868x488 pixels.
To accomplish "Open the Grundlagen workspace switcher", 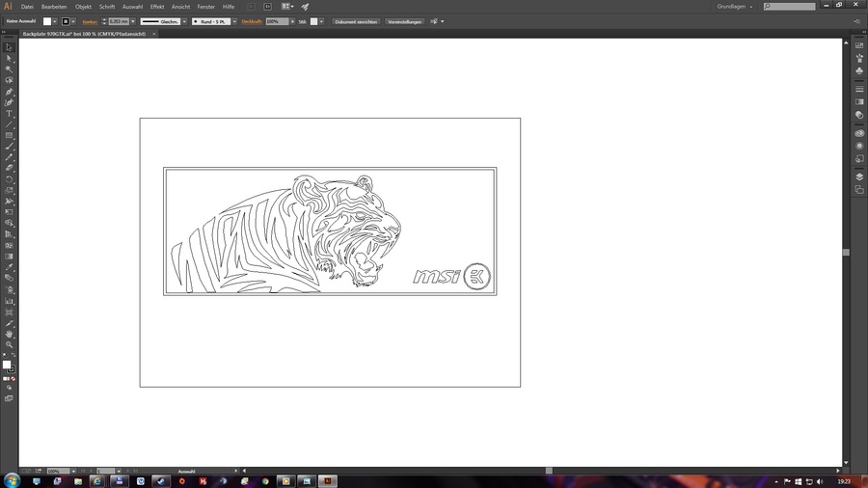I will click(735, 7).
